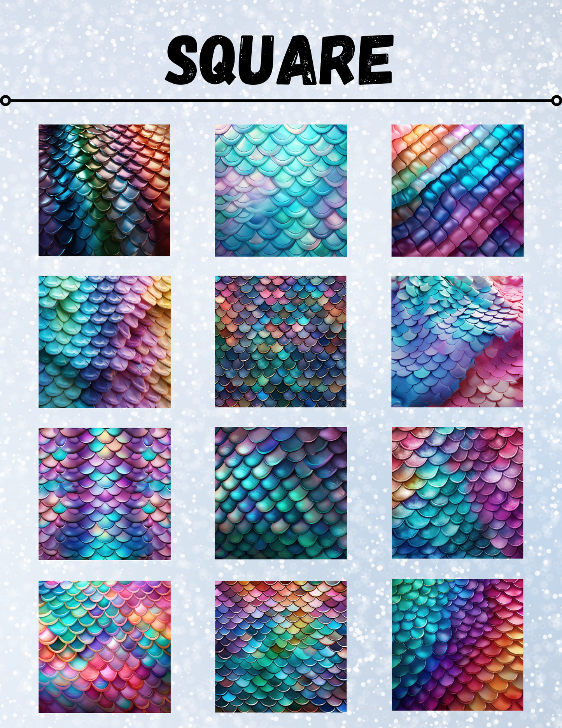Choose the small multicolor scales thumbnail in second row
Screen dimensions: 562x728
tap(281, 342)
